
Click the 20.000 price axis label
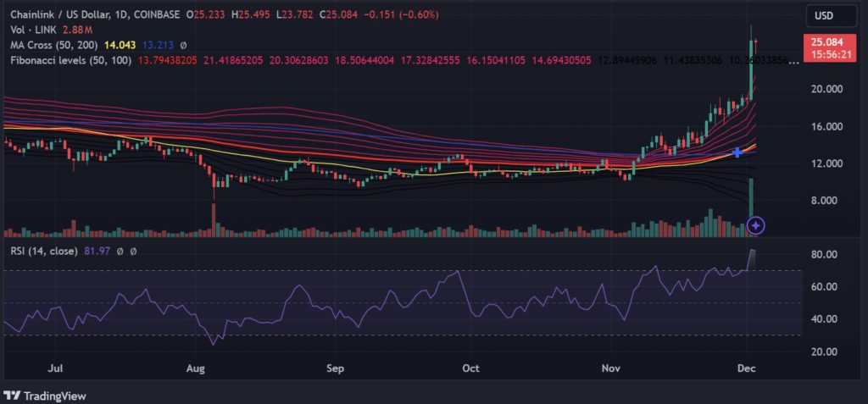(x=827, y=89)
